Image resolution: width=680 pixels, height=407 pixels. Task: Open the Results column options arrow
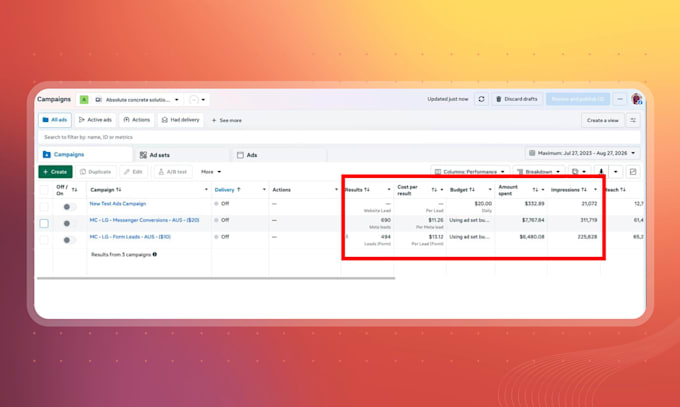[x=389, y=190]
